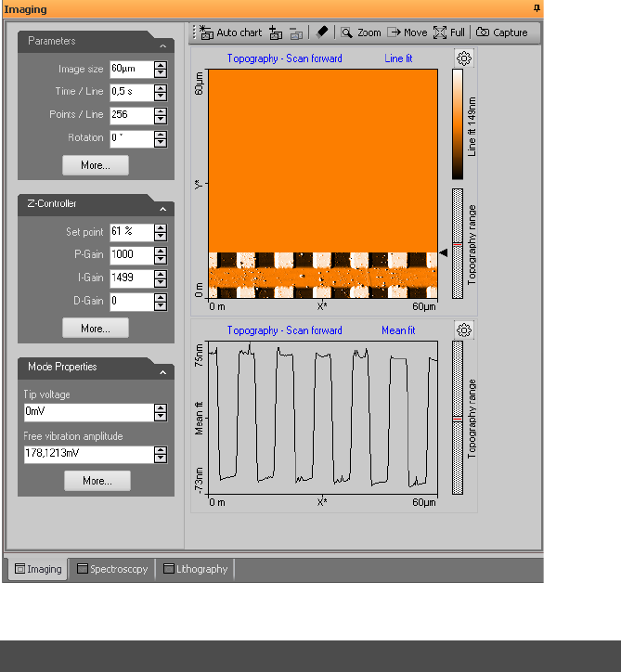The image size is (621, 672).
Task: Activate the Zoom tool
Action: click(361, 32)
